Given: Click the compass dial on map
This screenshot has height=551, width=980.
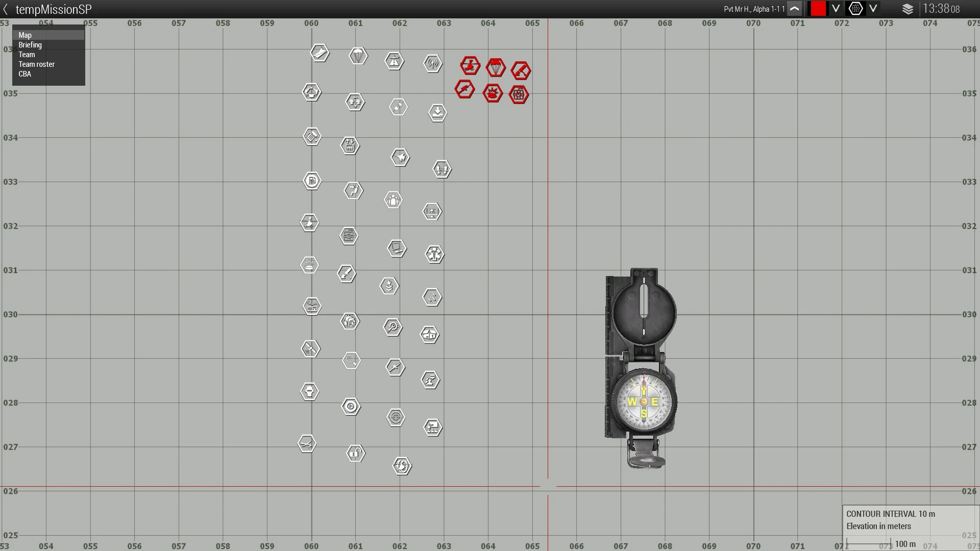Looking at the screenshot, I should coord(644,402).
